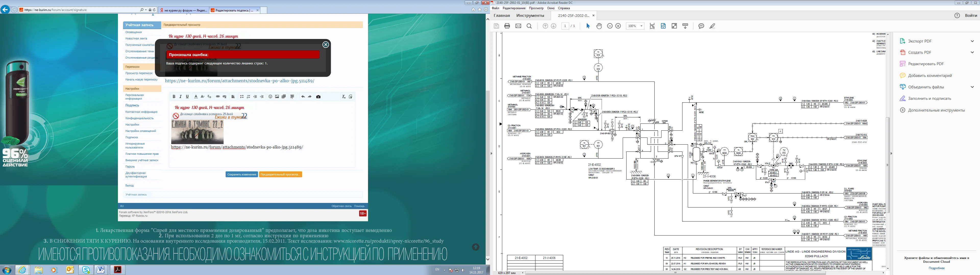The height and width of the screenshot is (275, 980).
Task: Click the Сохранить изменения button
Action: tap(242, 174)
